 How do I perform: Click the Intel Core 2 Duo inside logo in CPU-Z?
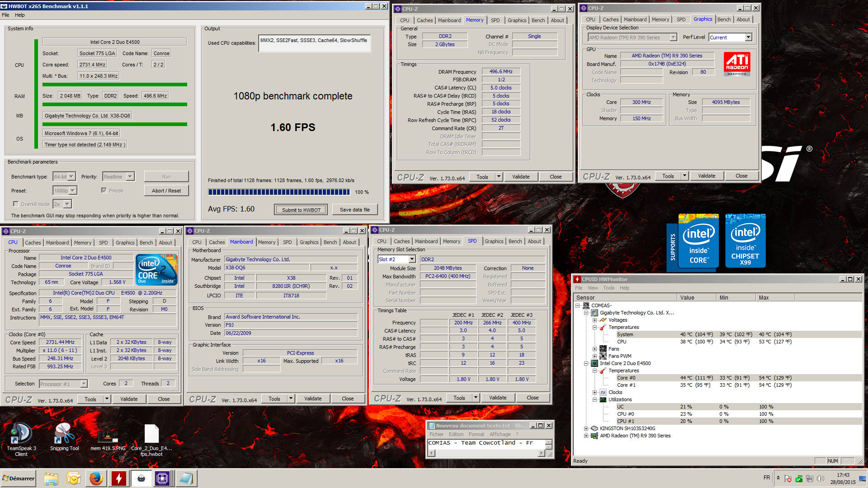156,270
